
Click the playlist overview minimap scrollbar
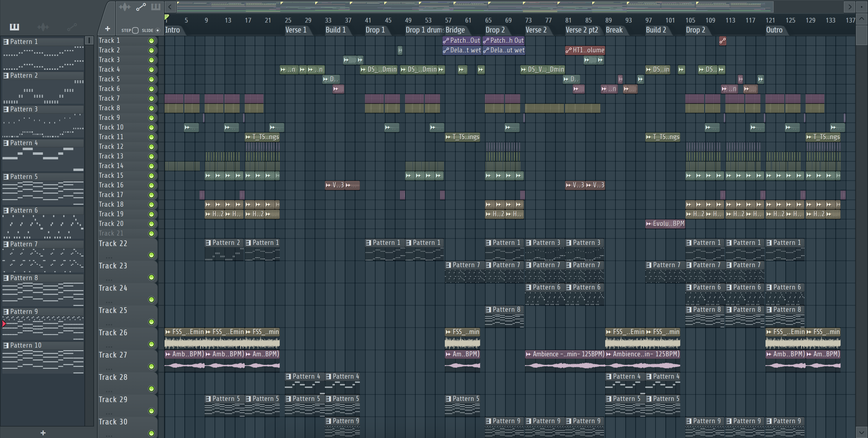coord(475,7)
